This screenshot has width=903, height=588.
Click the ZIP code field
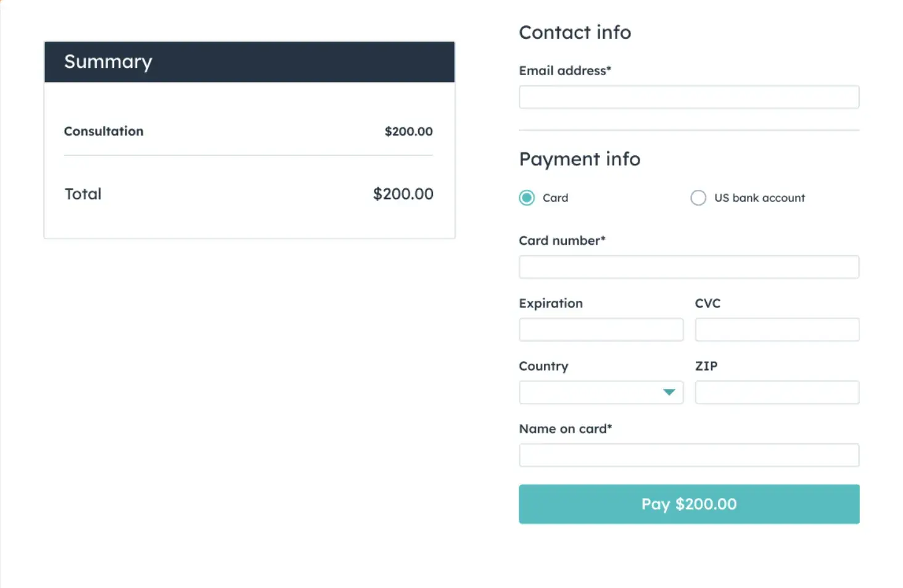777,393
